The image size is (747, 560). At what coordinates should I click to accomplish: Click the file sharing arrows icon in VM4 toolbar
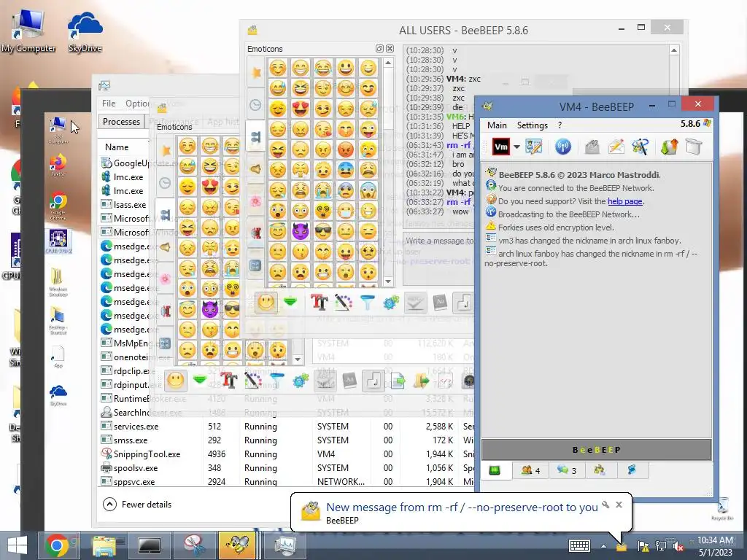tap(670, 147)
